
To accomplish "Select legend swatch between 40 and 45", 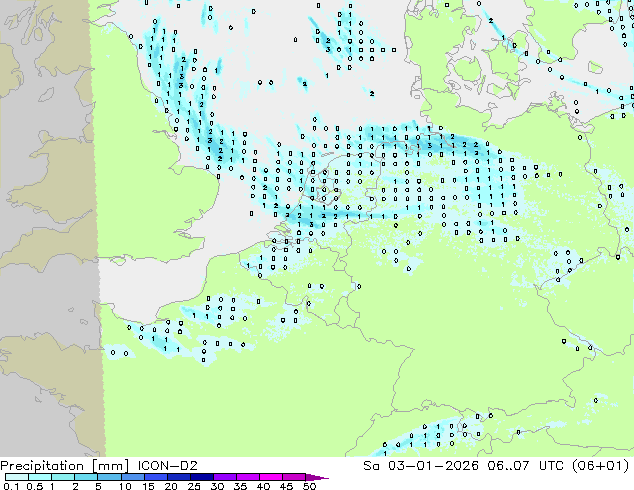I will pyautogui.click(x=271, y=477).
